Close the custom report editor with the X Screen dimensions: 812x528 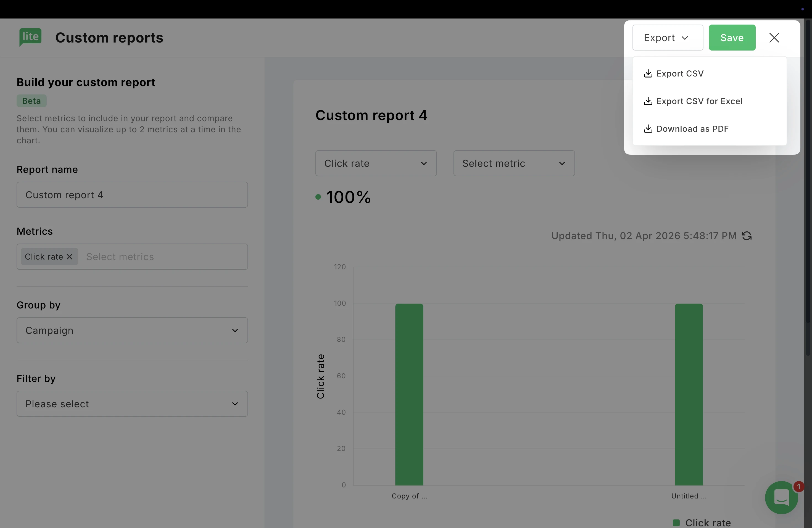pos(774,38)
